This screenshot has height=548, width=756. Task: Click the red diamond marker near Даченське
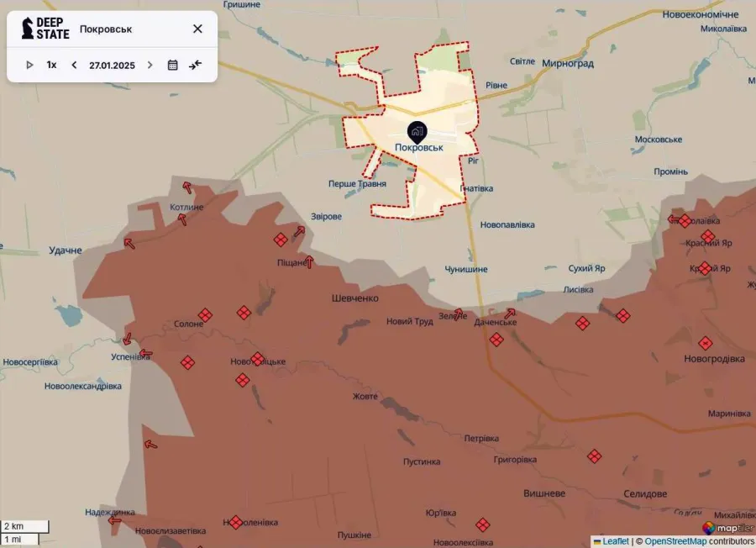496,340
